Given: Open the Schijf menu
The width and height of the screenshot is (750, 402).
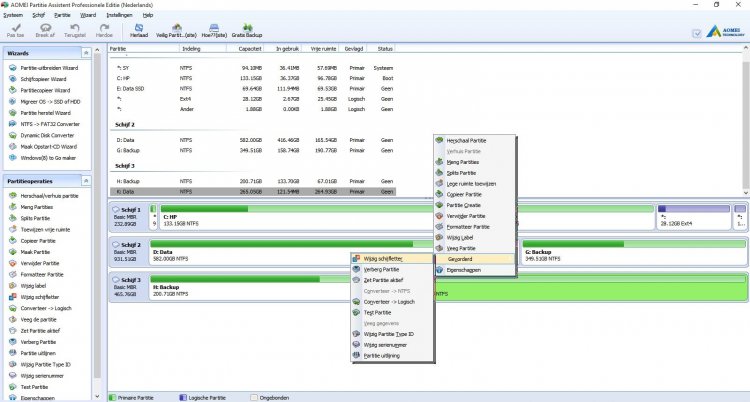Looking at the screenshot, I should [39, 15].
